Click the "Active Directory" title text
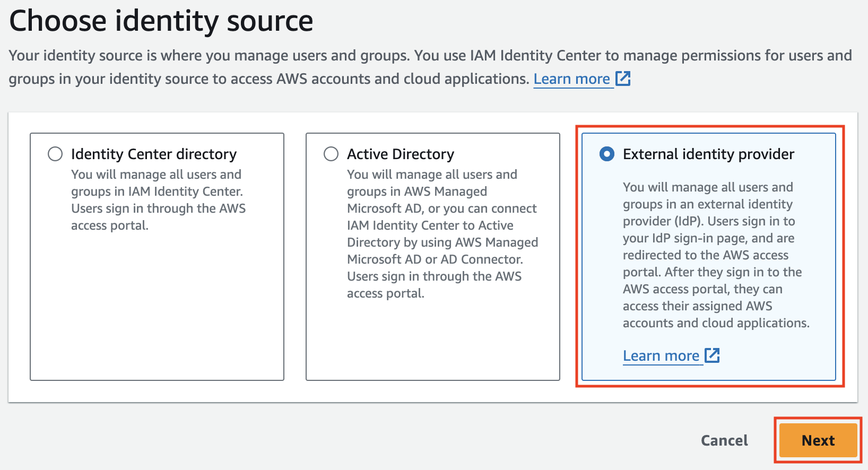Image resolution: width=868 pixels, height=470 pixels. pos(401,154)
